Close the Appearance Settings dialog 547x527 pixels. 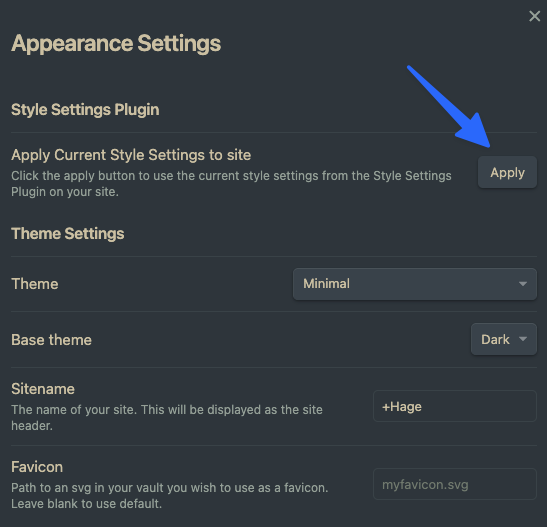pos(534,16)
